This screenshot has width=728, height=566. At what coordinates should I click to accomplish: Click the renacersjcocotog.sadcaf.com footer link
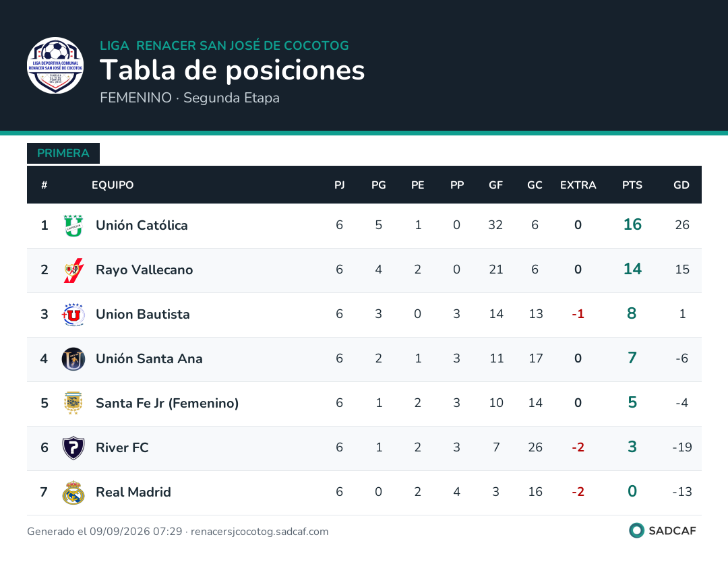pos(260,532)
